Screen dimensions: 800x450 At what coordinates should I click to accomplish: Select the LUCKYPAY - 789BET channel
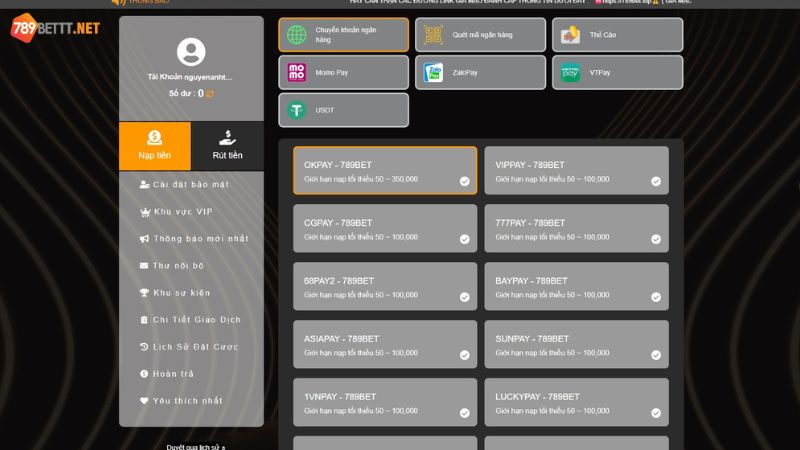pos(577,402)
